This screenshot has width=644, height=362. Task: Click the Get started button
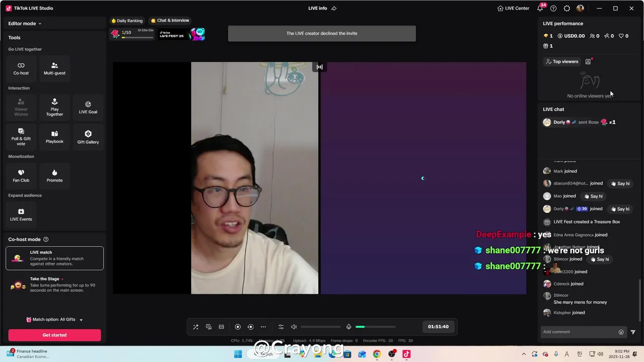pyautogui.click(x=54, y=335)
